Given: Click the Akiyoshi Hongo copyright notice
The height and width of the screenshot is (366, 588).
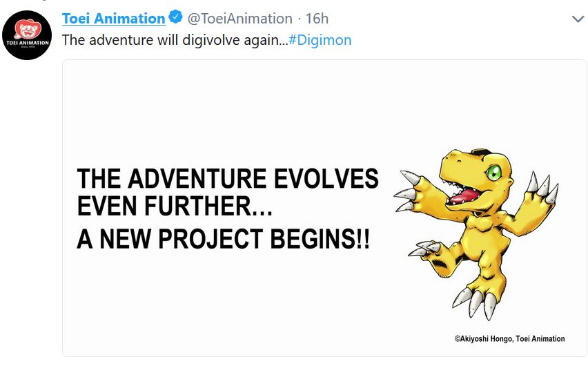Looking at the screenshot, I should point(509,339).
